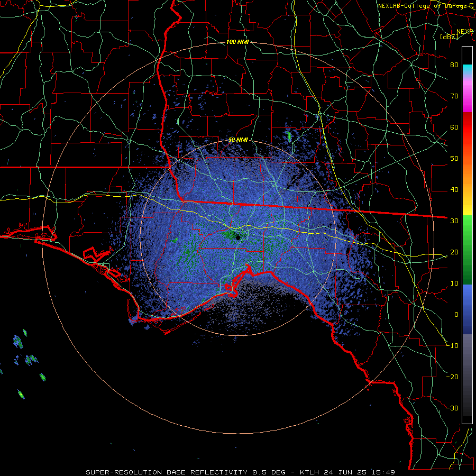Click the 30 value on dBZ scale
The width and height of the screenshot is (476, 476).
point(454,221)
